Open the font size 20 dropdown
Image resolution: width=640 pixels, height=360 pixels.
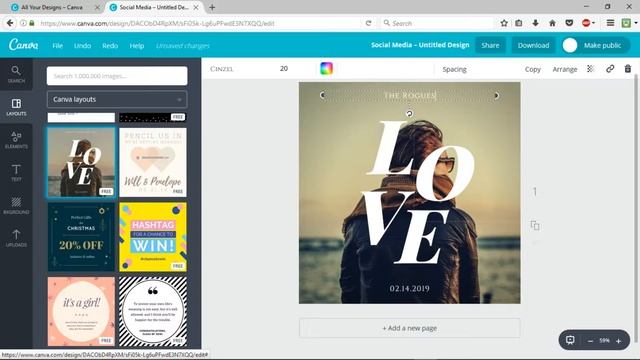(284, 69)
